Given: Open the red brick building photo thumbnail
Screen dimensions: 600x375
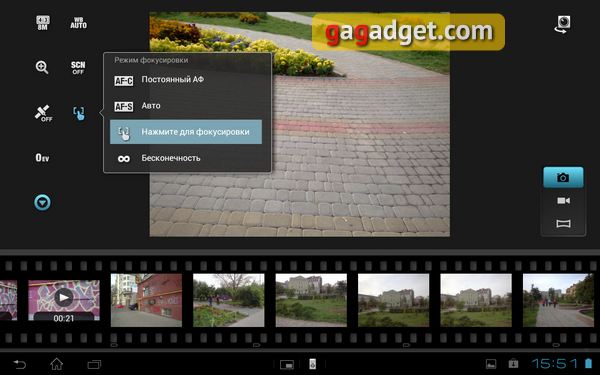Looking at the screenshot, I should 146,300.
